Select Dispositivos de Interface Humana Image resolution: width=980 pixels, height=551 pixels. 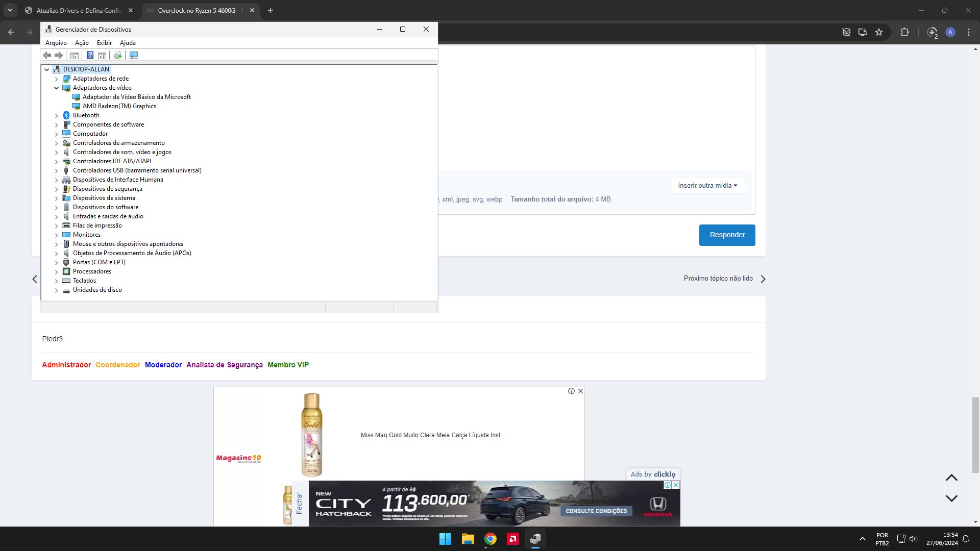coord(118,180)
